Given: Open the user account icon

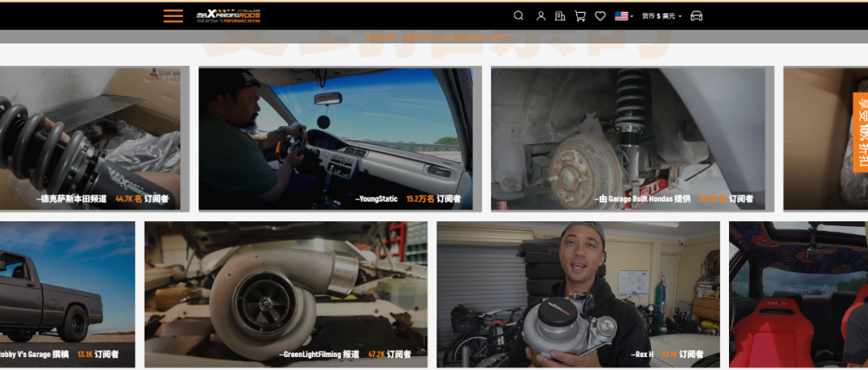Looking at the screenshot, I should (x=541, y=15).
